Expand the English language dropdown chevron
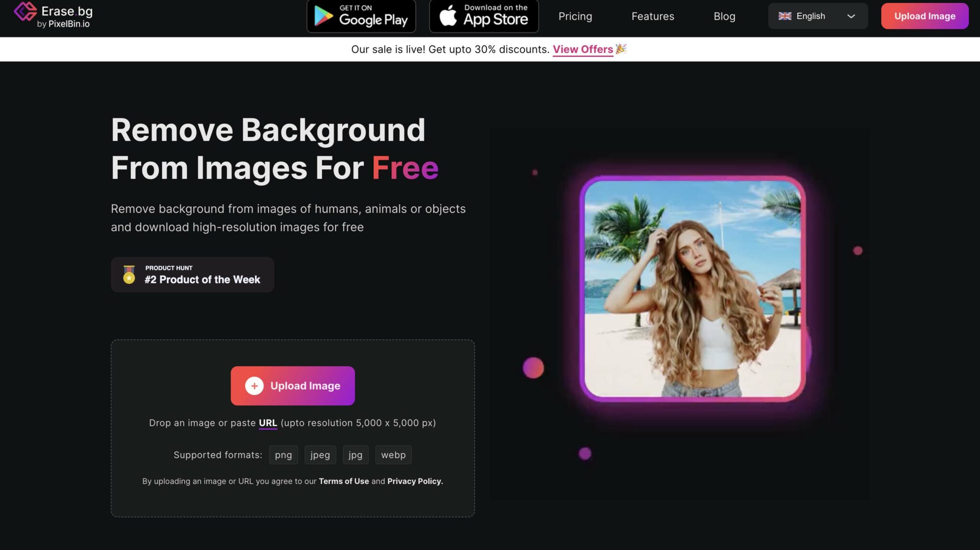Viewport: 980px width, 550px height. pyautogui.click(x=851, y=16)
